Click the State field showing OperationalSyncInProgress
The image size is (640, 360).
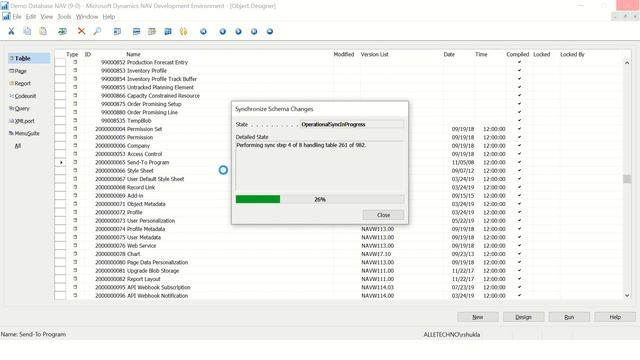[x=352, y=124]
